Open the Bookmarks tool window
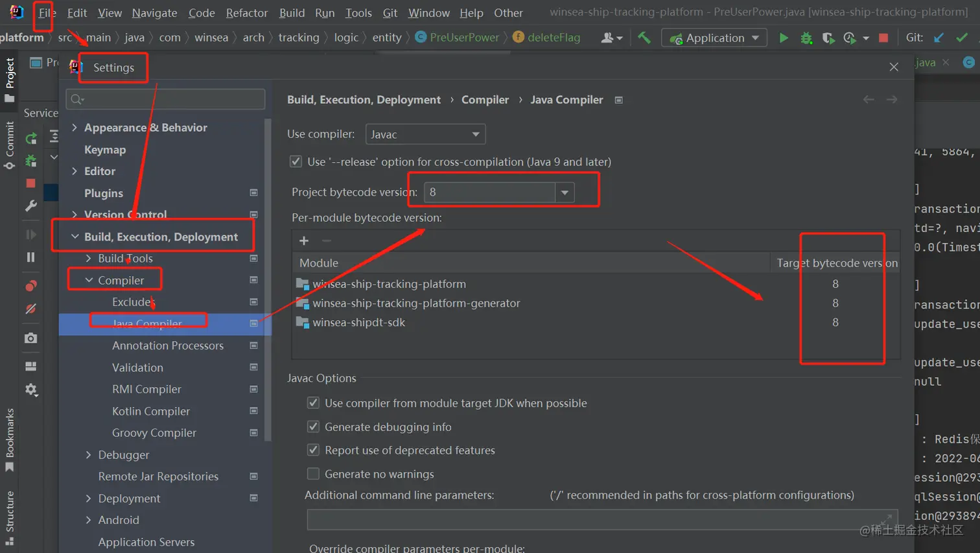This screenshot has width=980, height=553. (10, 440)
